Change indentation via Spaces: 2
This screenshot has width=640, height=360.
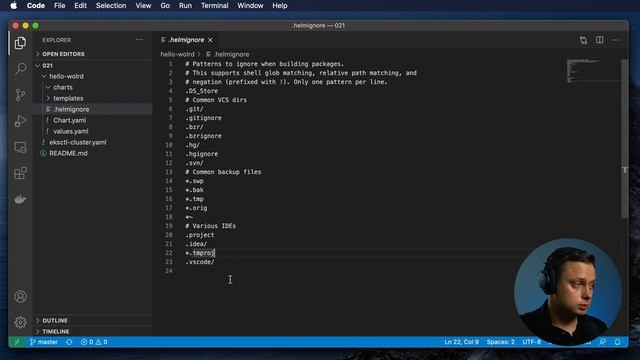[500, 342]
